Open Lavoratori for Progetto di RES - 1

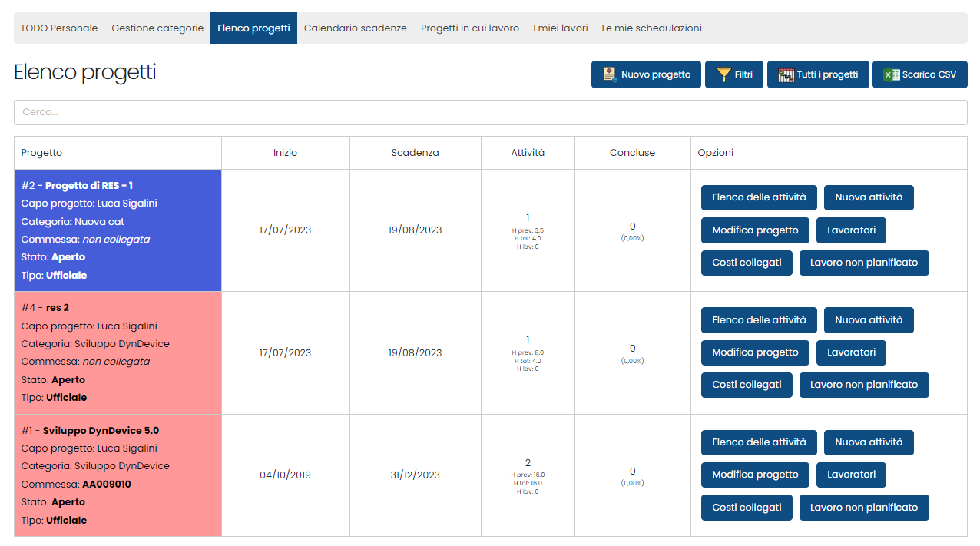tap(851, 230)
